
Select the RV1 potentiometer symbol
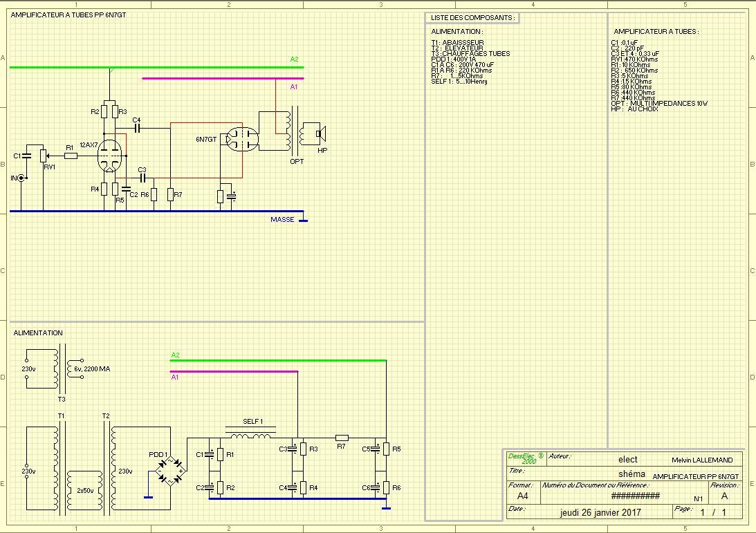coord(44,156)
